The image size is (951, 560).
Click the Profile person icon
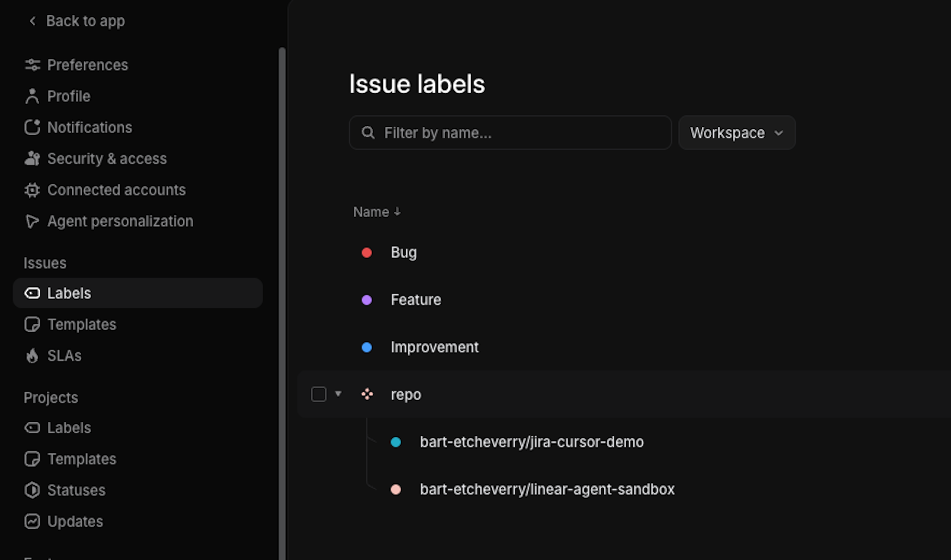(32, 96)
